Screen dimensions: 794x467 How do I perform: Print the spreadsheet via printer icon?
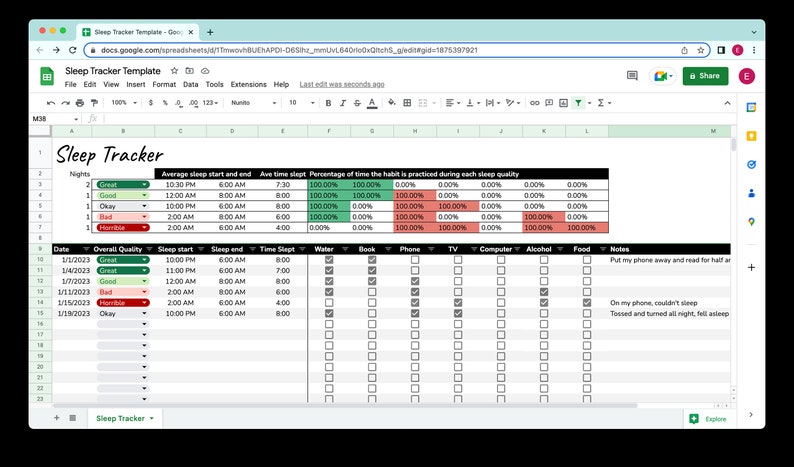coord(80,103)
